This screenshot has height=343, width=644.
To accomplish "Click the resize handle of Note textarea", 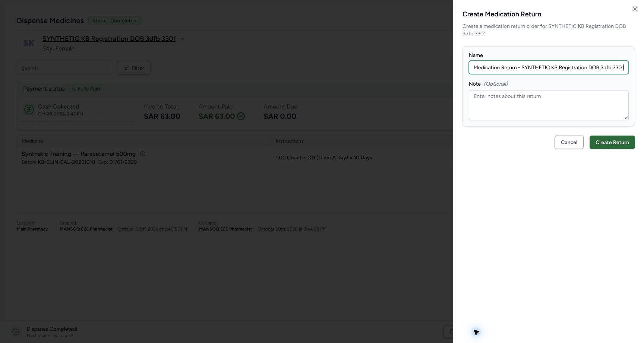I will click(x=626, y=118).
